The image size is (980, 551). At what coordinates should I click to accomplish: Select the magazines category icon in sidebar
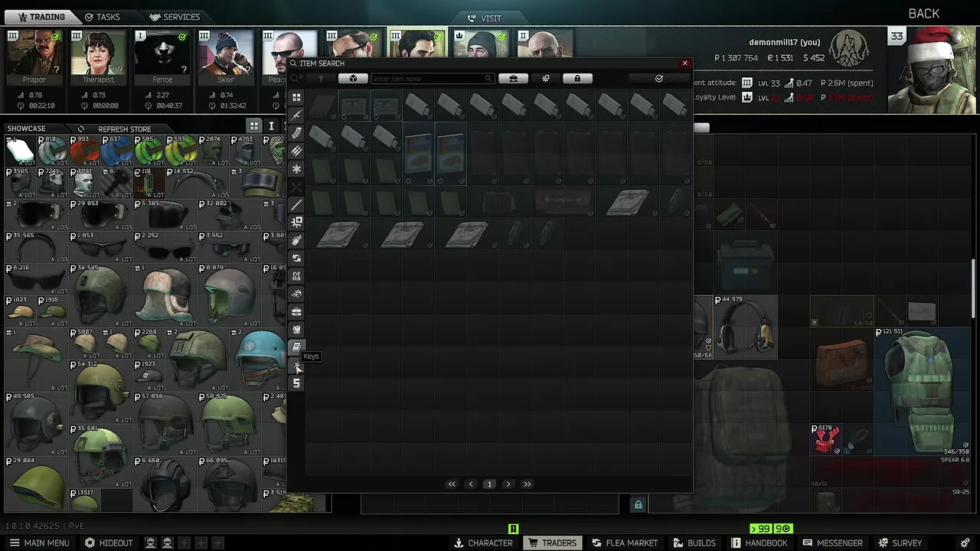click(x=296, y=133)
